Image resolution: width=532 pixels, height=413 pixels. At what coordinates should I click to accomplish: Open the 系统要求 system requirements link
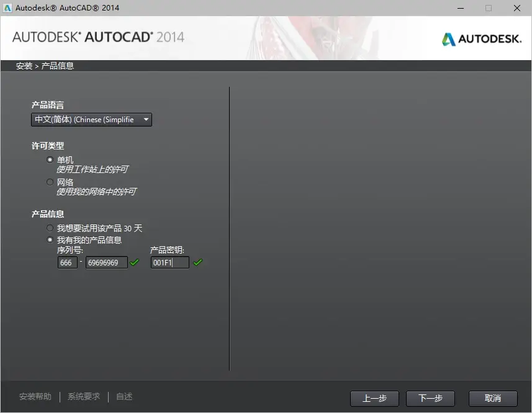point(84,396)
